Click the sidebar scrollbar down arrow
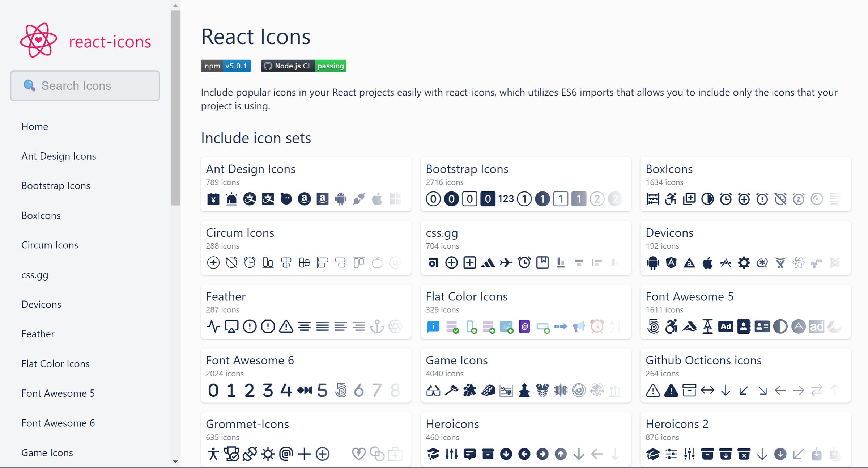This screenshot has width=868, height=468. pyautogui.click(x=175, y=462)
